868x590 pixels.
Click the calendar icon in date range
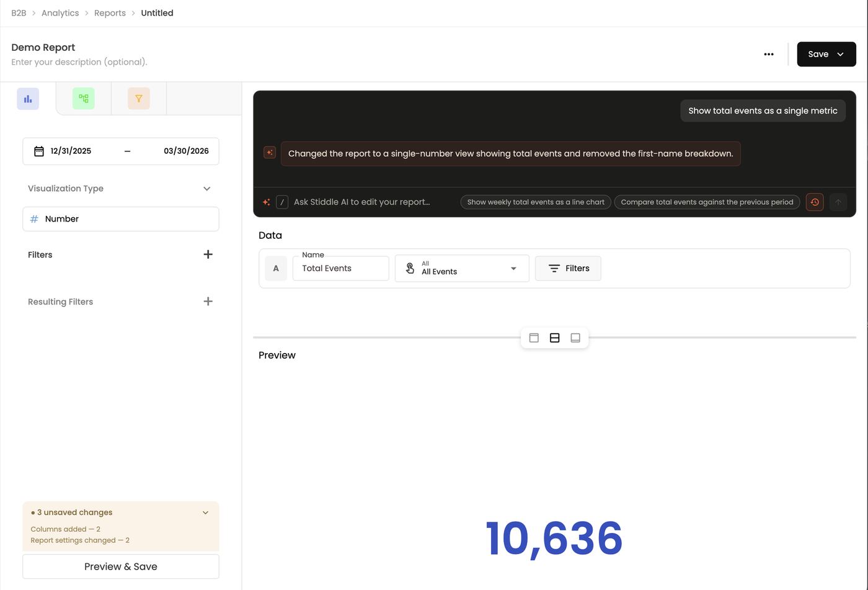pos(38,151)
